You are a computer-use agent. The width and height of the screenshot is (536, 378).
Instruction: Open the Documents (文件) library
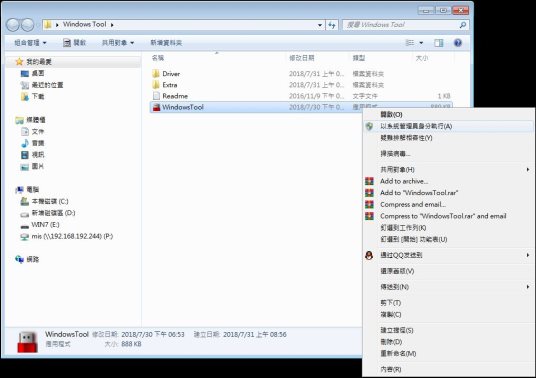pos(33,132)
